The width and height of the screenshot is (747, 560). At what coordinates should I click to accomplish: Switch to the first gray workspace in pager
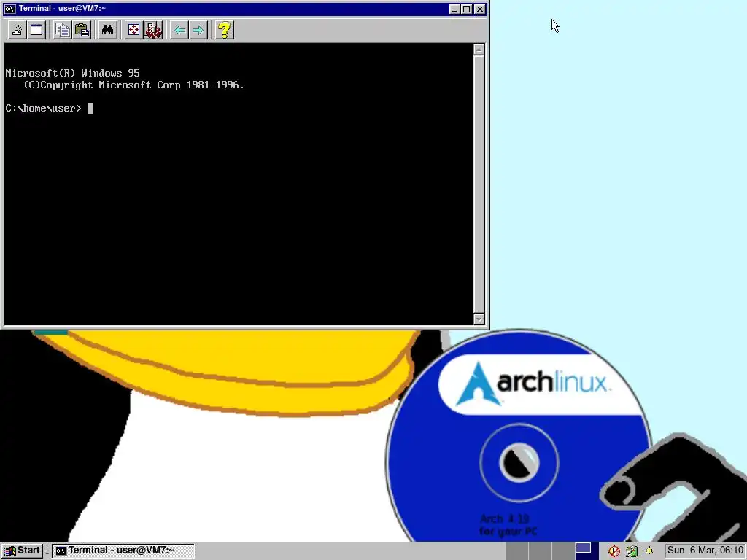tap(517, 551)
